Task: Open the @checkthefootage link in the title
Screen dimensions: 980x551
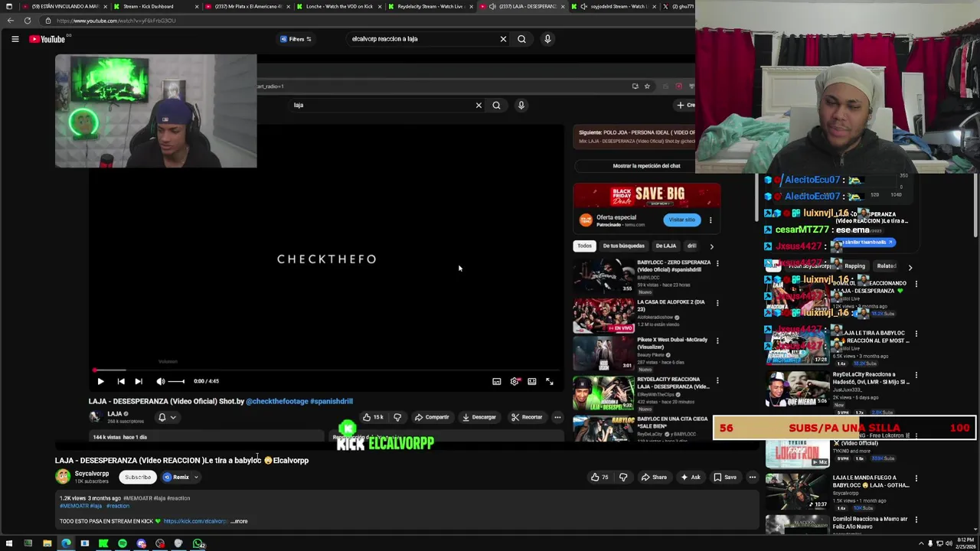Action: pyautogui.click(x=277, y=401)
